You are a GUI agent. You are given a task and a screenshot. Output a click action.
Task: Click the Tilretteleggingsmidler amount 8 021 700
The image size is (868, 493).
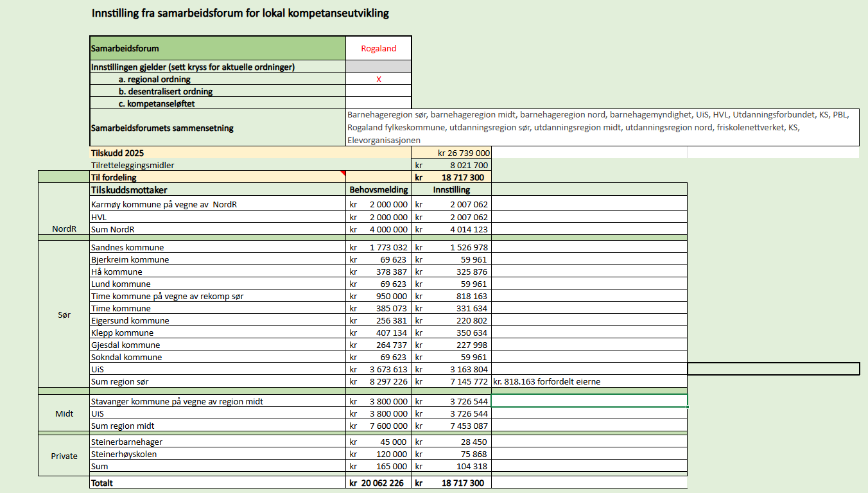(x=451, y=165)
